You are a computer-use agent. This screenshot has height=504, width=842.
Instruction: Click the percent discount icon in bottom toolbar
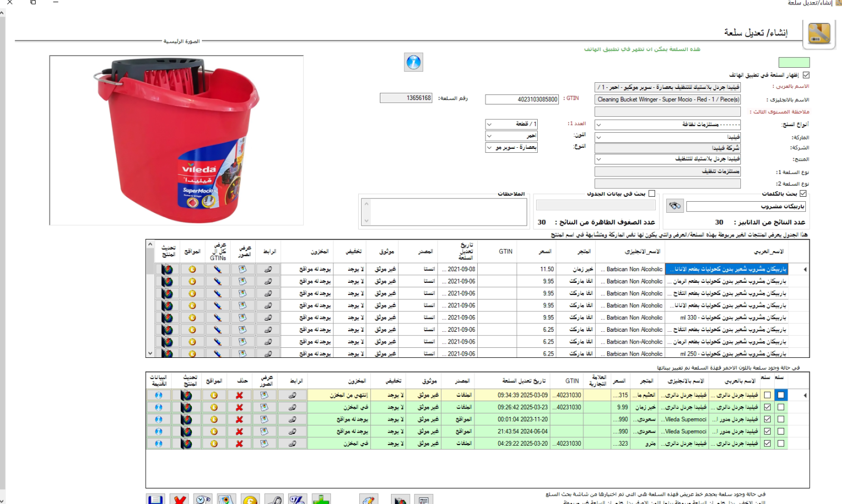point(297,500)
